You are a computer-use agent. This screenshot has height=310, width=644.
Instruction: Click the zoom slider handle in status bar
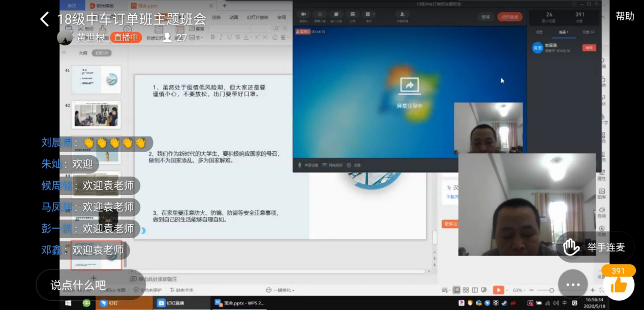click(551, 290)
